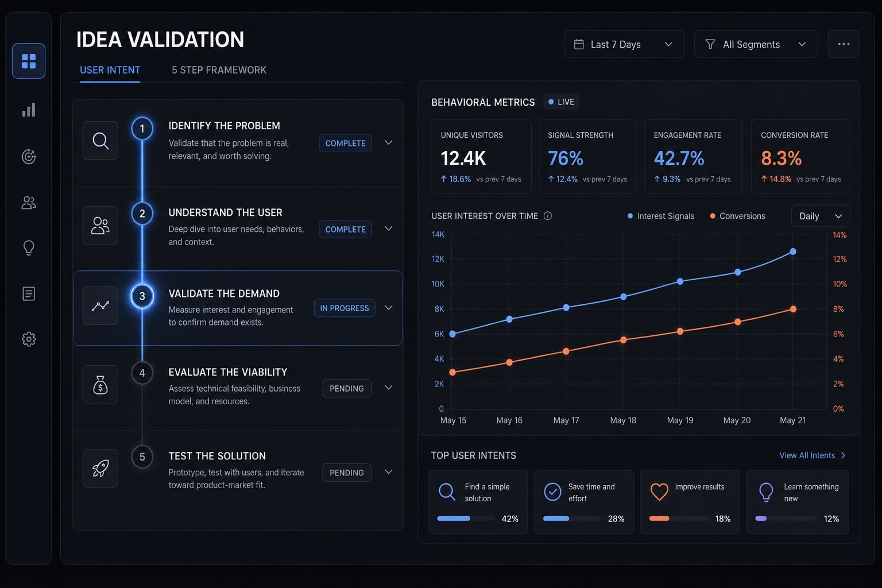Click the May 15 Interest Signals data point
Image resolution: width=882 pixels, height=588 pixels.
click(x=452, y=334)
